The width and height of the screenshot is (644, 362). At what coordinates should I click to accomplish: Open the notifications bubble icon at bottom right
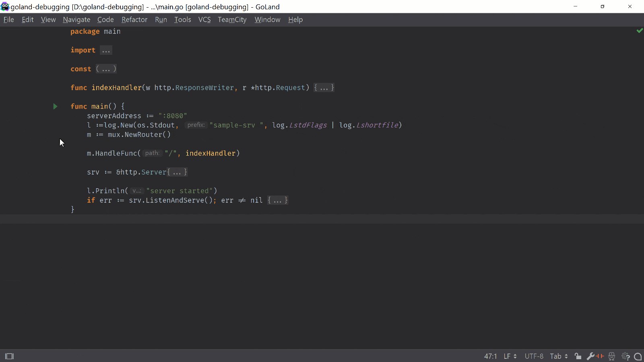(x=638, y=356)
